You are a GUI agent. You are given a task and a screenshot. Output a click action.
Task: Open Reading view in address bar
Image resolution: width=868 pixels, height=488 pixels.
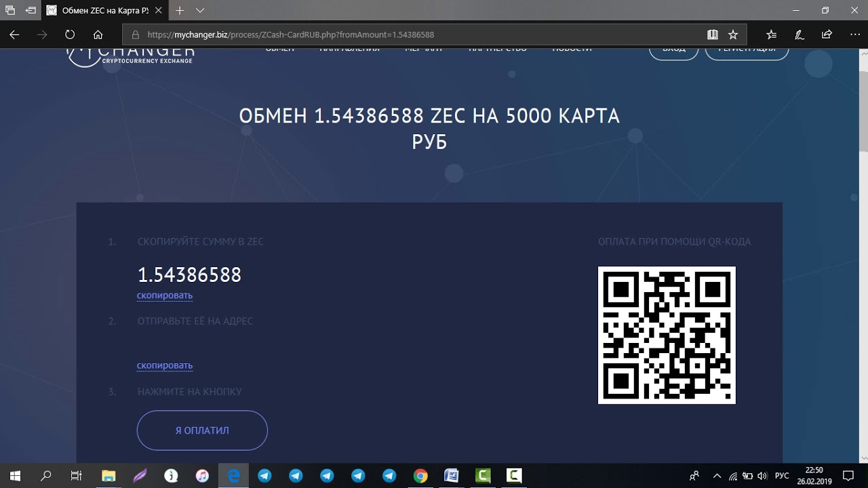pyautogui.click(x=712, y=35)
